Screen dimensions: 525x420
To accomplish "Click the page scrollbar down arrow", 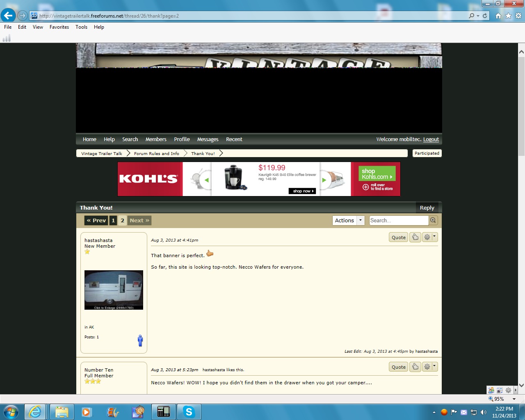I will coord(521,385).
